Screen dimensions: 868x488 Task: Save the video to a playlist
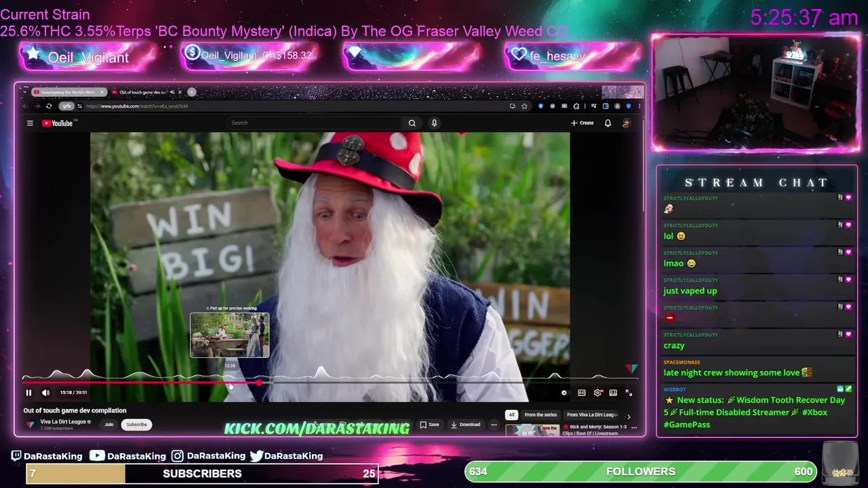429,424
